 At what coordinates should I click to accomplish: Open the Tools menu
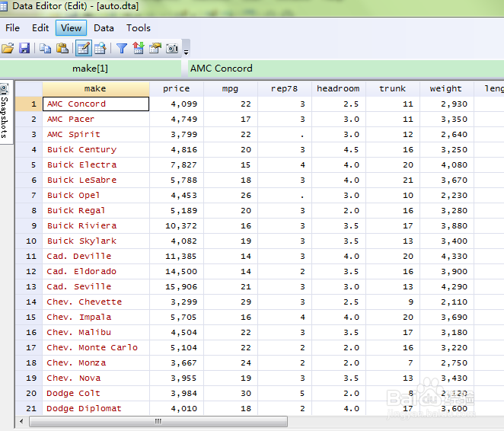tap(139, 28)
